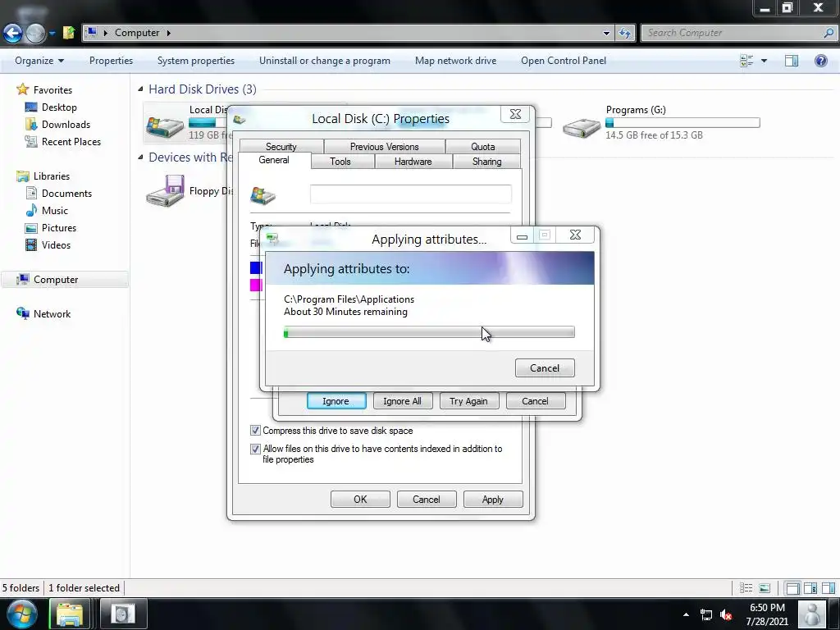The height and width of the screenshot is (630, 840).
Task: Open the clock showing 6:50 PM
Action: [x=767, y=614]
